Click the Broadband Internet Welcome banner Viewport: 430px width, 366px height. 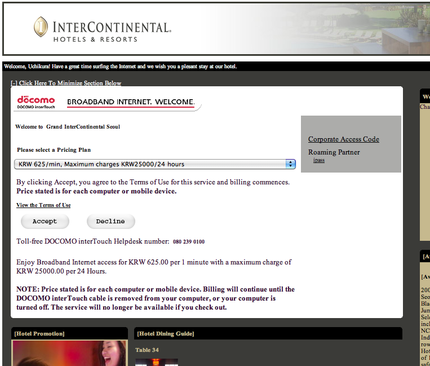131,102
